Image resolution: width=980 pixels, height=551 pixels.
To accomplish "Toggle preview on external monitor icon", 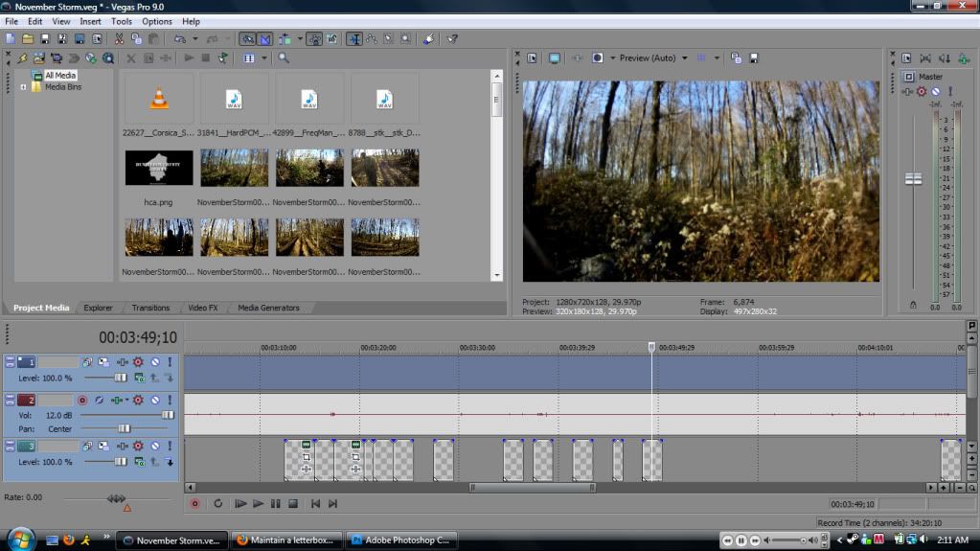I will pyautogui.click(x=554, y=58).
